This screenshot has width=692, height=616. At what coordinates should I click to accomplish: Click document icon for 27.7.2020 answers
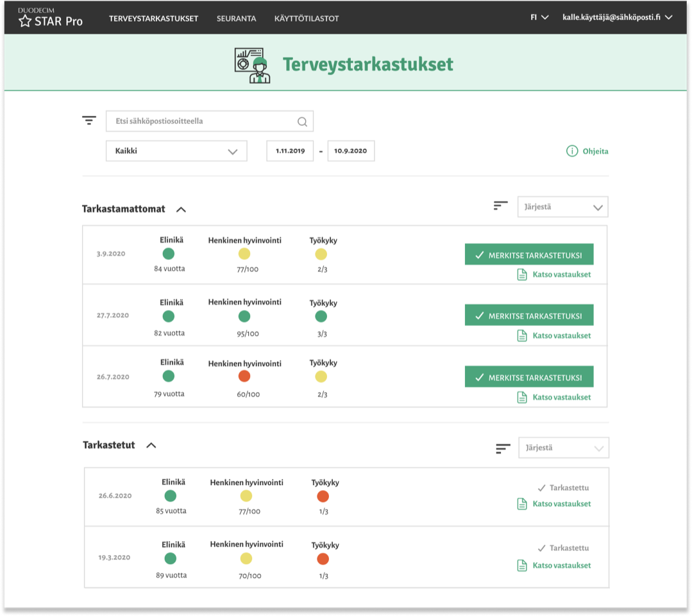point(522,336)
